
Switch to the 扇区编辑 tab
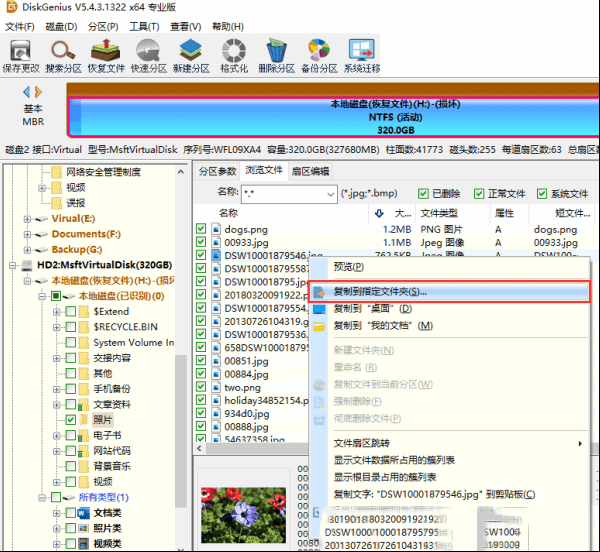coord(310,171)
